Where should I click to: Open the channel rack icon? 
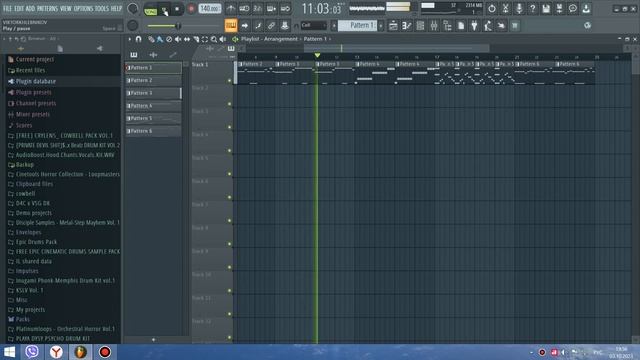420,26
